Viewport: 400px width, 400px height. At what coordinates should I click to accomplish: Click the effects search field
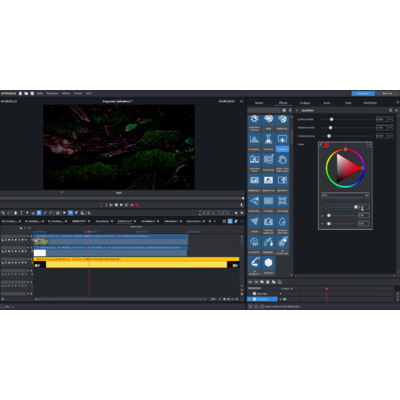coord(265,110)
